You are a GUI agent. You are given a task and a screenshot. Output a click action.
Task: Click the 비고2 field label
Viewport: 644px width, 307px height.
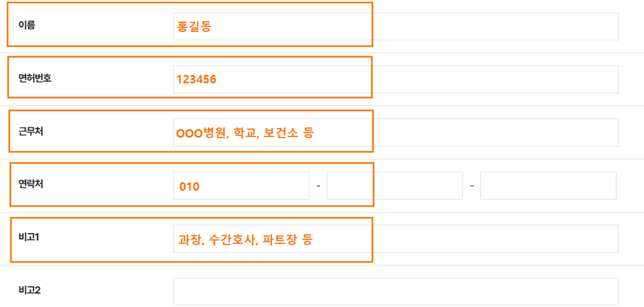(x=29, y=290)
